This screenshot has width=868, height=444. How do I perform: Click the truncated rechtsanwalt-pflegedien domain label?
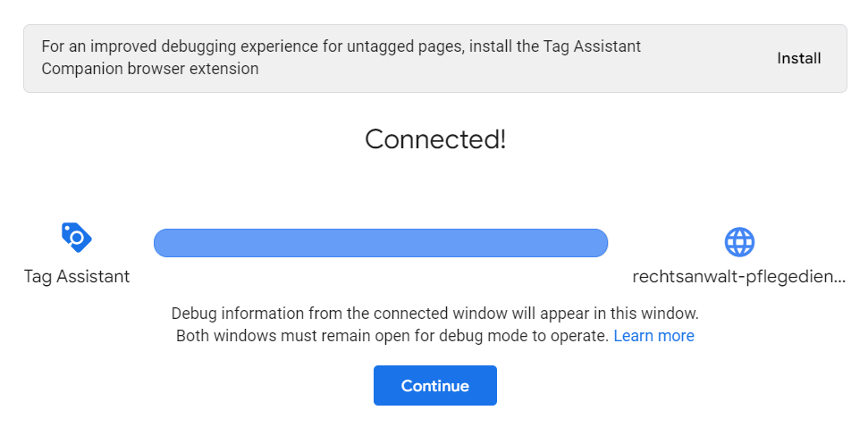coord(737,277)
